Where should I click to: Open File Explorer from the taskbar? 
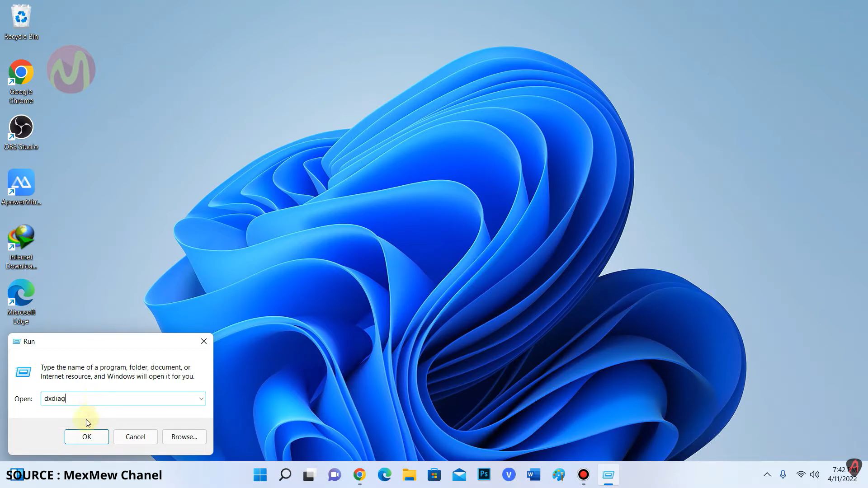(409, 474)
